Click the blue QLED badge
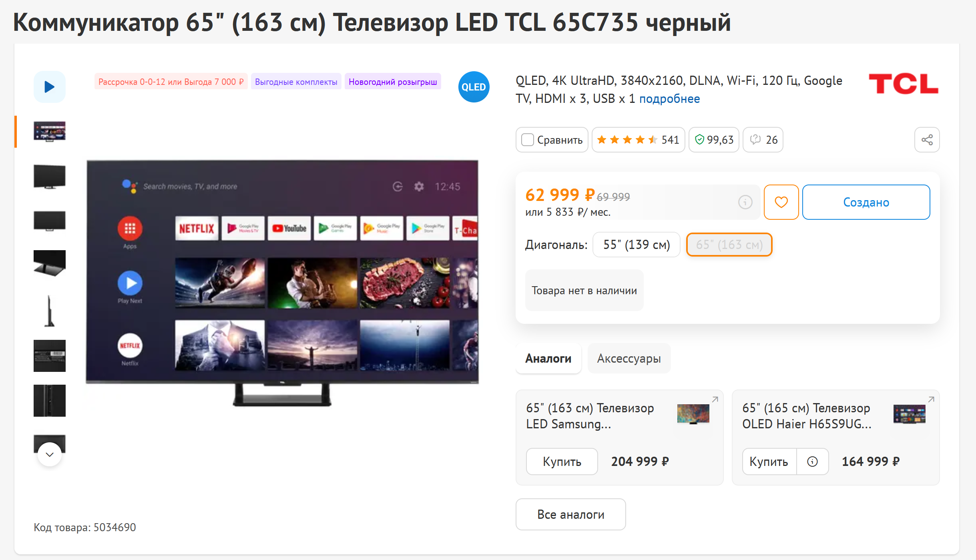This screenshot has width=976, height=560. point(474,87)
